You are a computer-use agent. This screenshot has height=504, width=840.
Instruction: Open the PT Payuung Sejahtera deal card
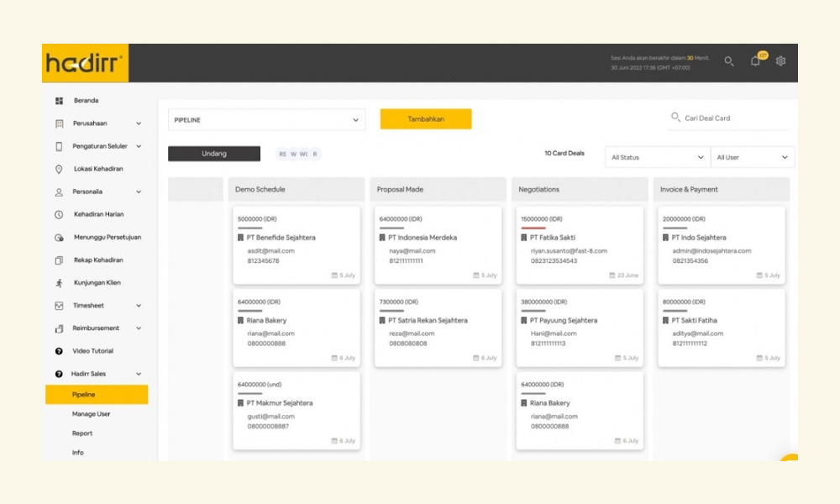(580, 328)
